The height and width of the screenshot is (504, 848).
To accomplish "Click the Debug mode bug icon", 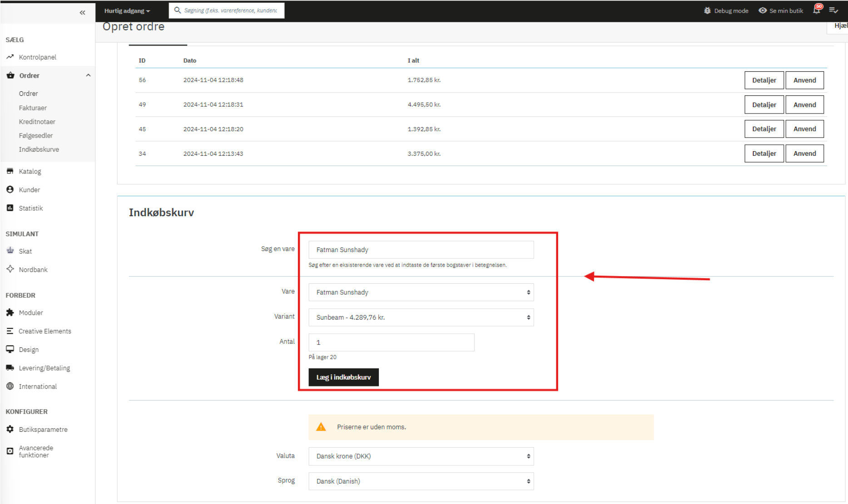I will tap(707, 10).
